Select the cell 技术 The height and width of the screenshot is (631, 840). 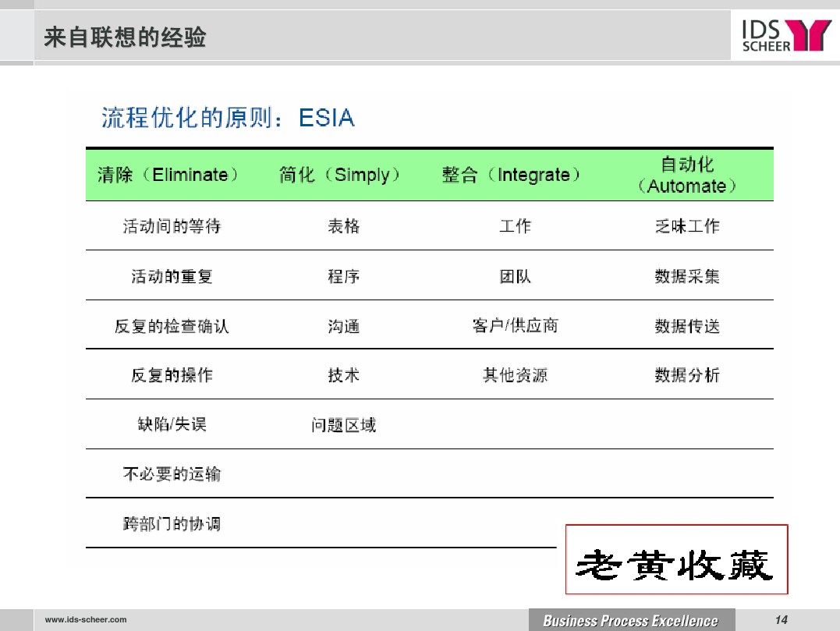(343, 375)
